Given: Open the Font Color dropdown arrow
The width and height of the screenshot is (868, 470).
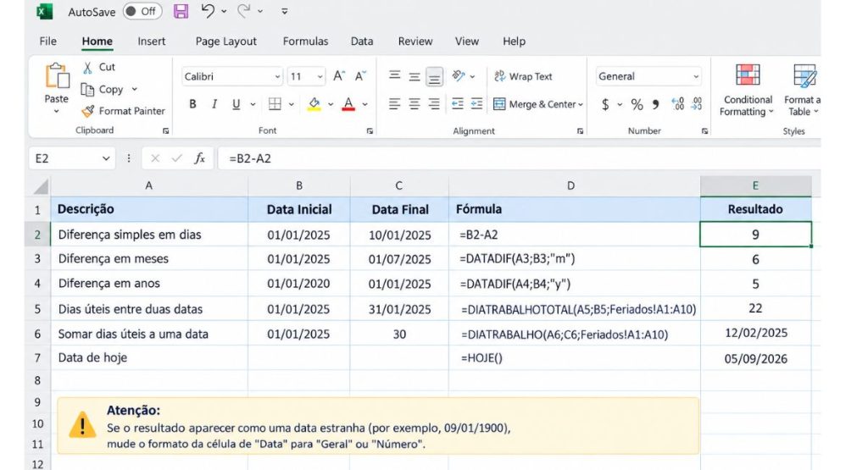Looking at the screenshot, I should 364,104.
